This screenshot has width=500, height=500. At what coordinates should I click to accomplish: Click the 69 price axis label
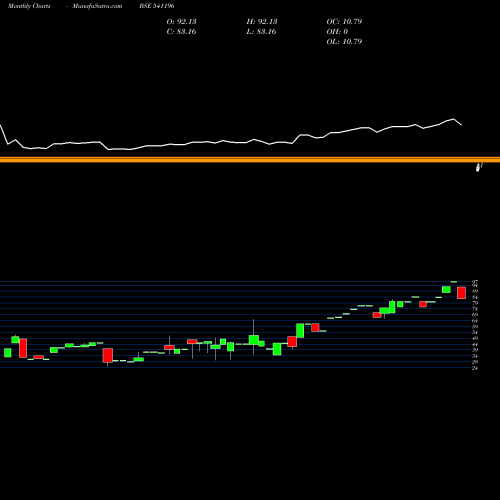(475, 314)
